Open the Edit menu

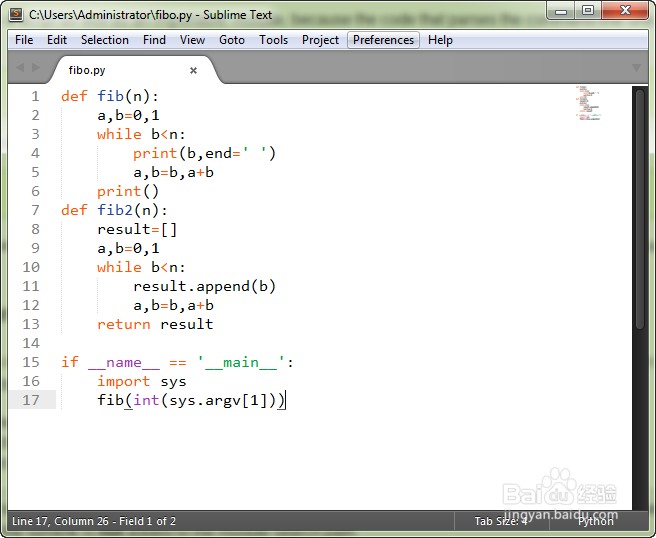[x=57, y=40]
